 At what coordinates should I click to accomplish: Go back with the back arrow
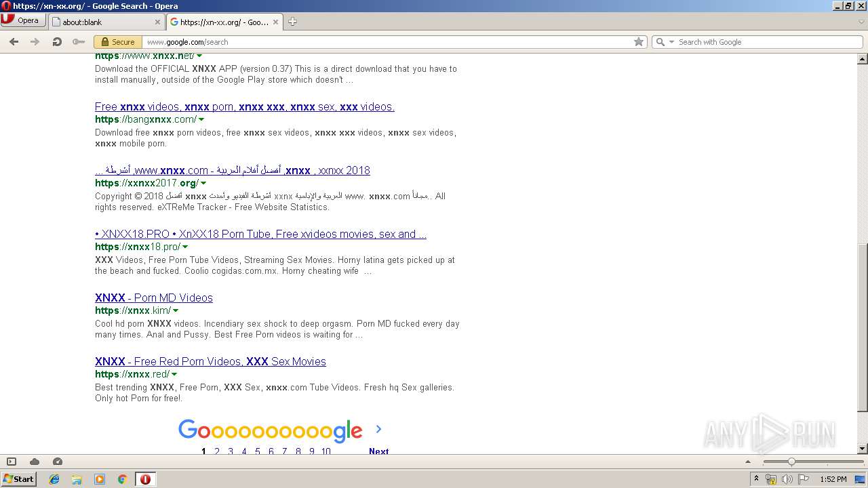pyautogui.click(x=14, y=42)
